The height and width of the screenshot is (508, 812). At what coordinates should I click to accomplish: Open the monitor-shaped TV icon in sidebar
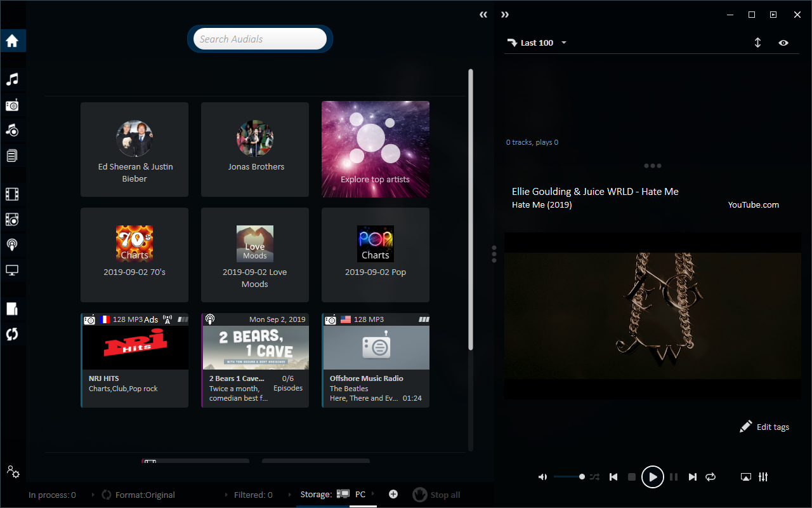pos(12,270)
